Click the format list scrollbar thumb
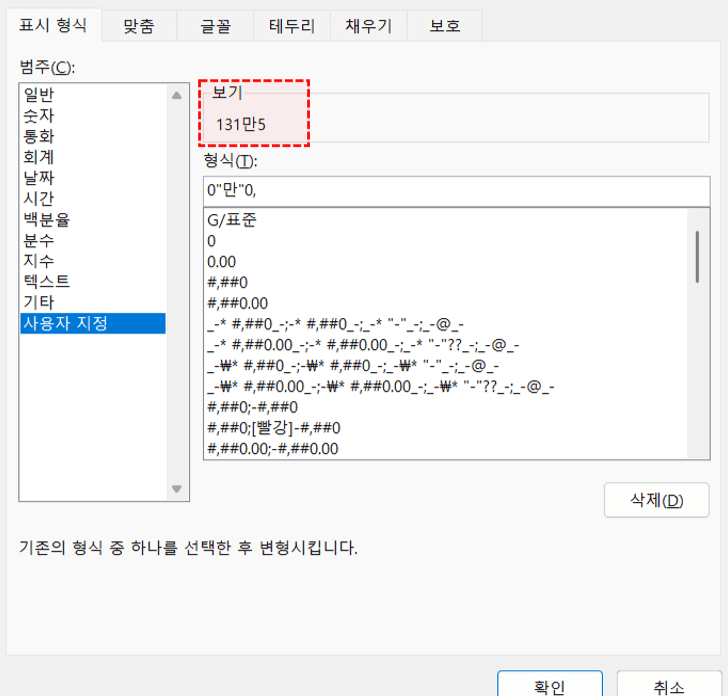Viewport: 728px width, 696px height. [697, 257]
